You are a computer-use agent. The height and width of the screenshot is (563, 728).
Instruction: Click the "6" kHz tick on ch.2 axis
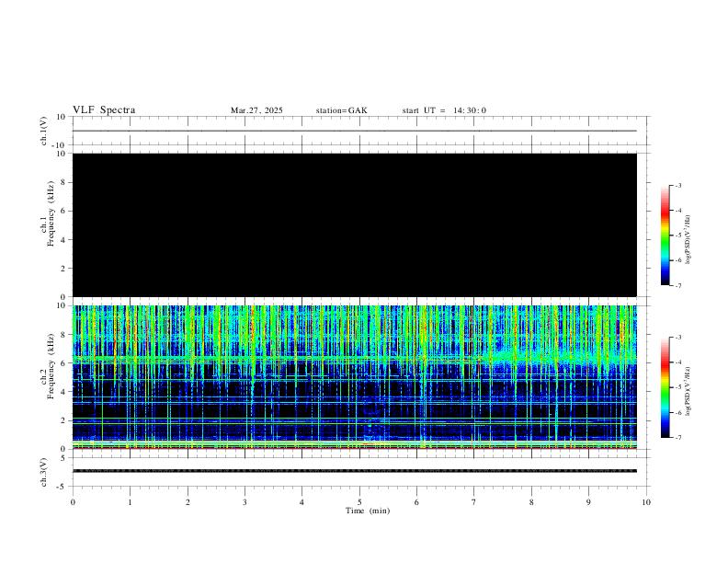pyautogui.click(x=63, y=363)
